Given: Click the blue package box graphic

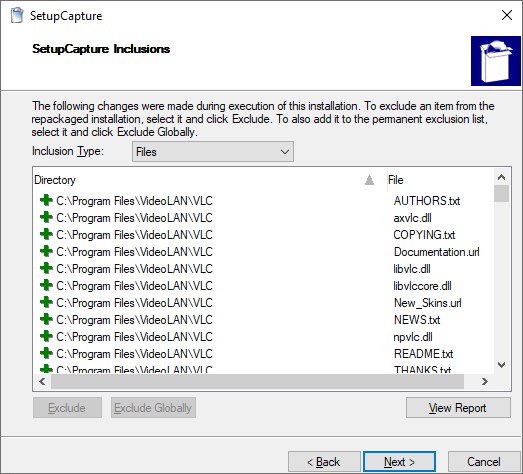Looking at the screenshot, I should pos(496,61).
